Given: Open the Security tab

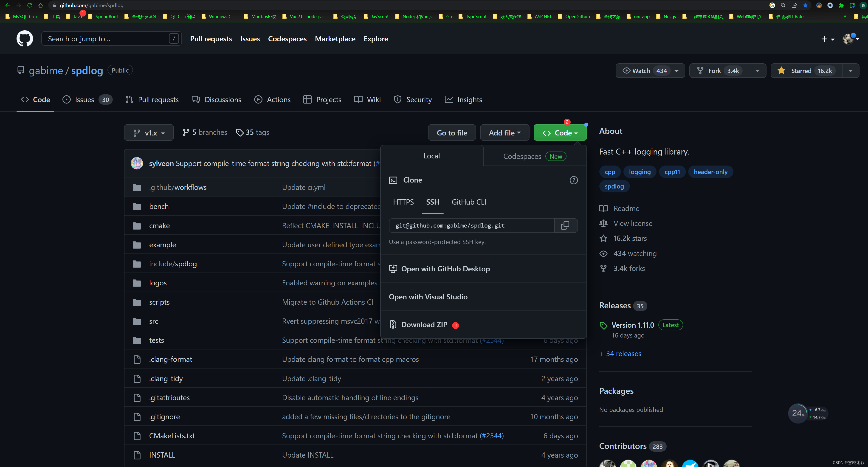Looking at the screenshot, I should click(x=413, y=100).
